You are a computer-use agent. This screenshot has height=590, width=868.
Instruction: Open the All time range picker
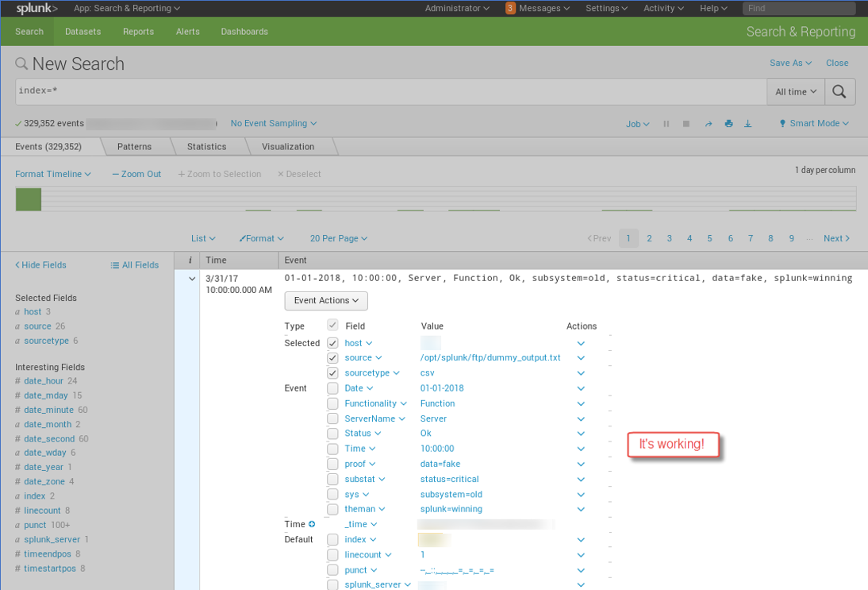point(795,91)
